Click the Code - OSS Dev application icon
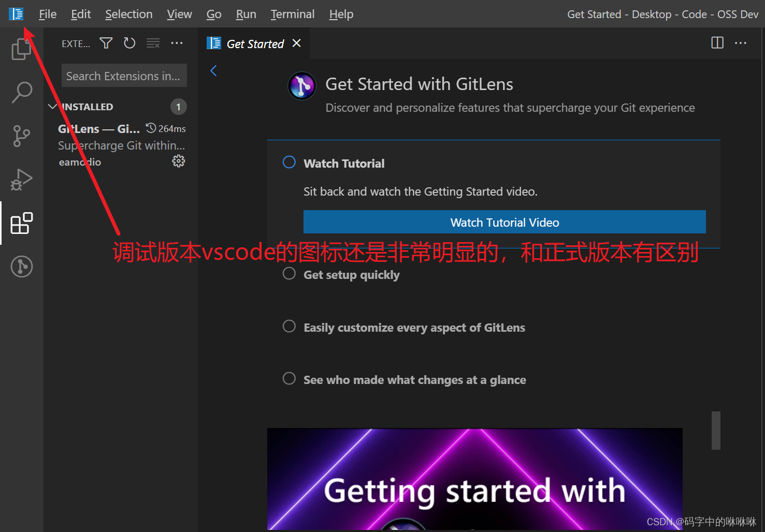Screen dimensions: 765x532 tap(16, 14)
